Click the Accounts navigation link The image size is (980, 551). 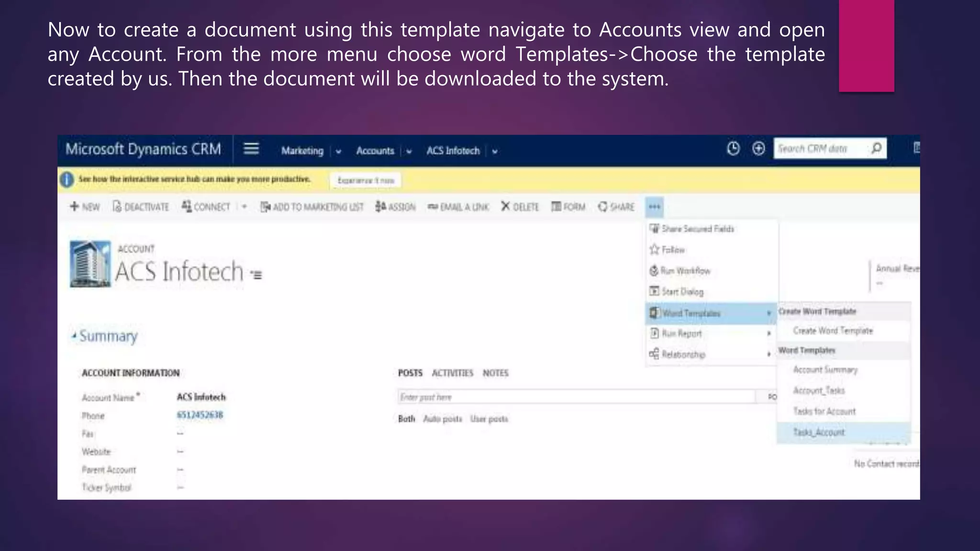[375, 151]
